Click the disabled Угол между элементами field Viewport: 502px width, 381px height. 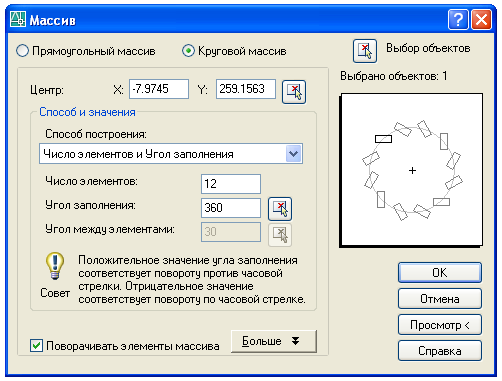231,232
